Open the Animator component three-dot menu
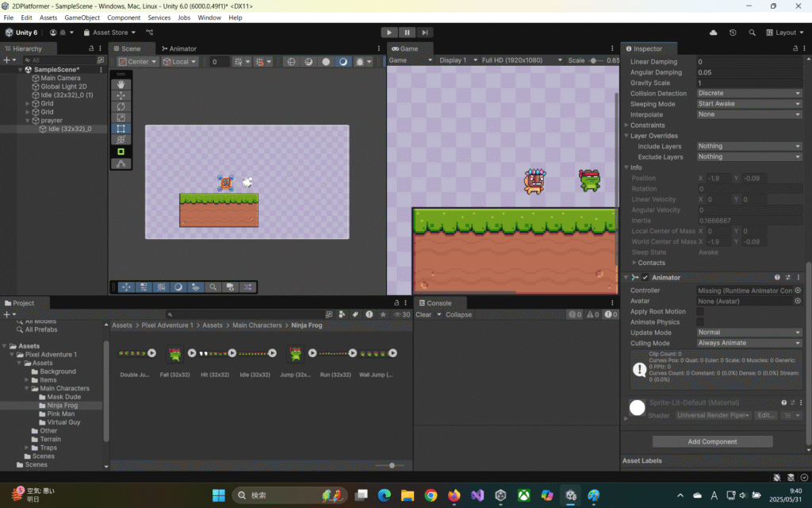Image resolution: width=812 pixels, height=508 pixels. pyautogui.click(x=798, y=277)
